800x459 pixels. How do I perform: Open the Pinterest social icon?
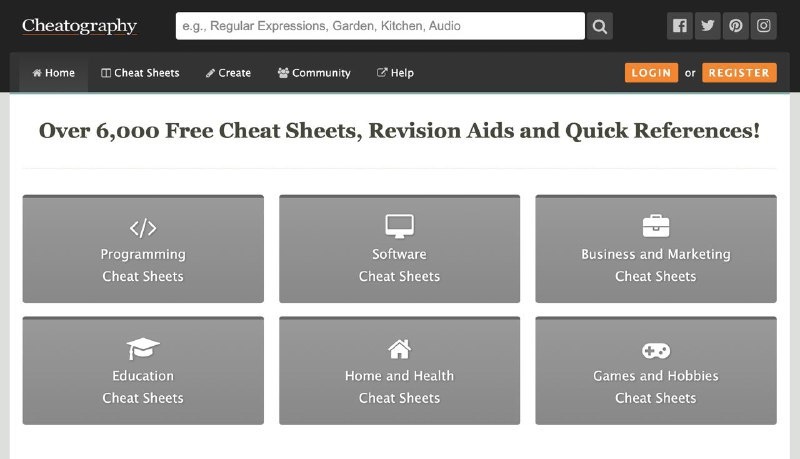click(736, 26)
